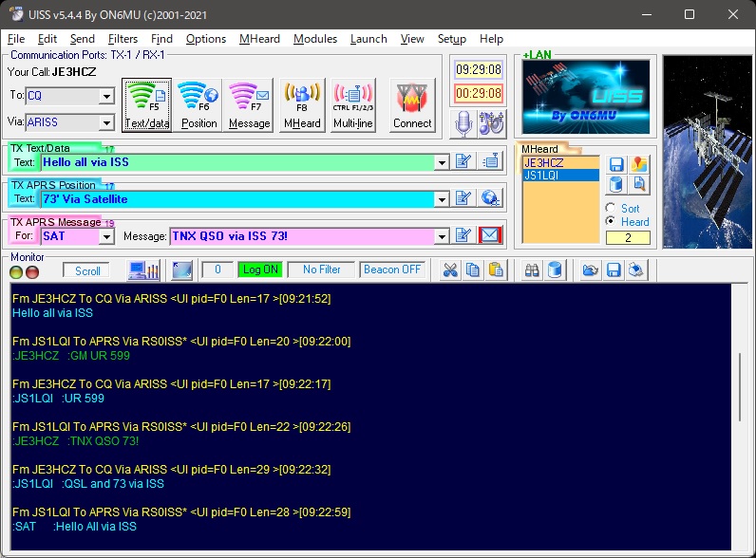Toggle the Log ON indicator

(260, 270)
